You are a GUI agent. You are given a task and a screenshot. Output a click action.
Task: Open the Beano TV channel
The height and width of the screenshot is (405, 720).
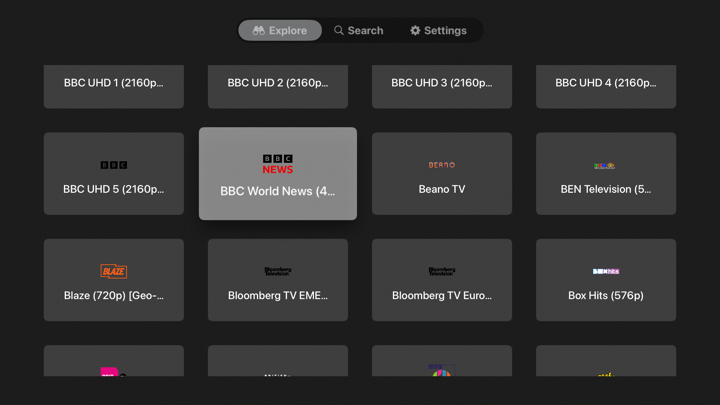click(442, 174)
